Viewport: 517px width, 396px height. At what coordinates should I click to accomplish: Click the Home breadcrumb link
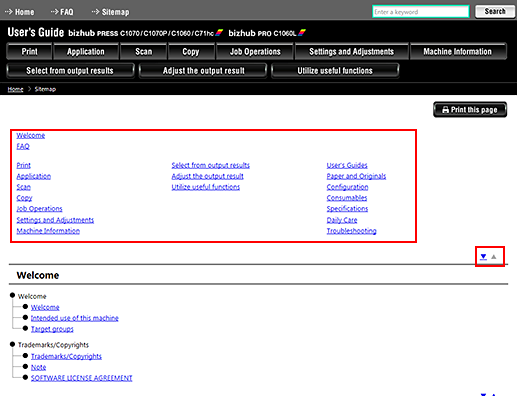pyautogui.click(x=15, y=89)
